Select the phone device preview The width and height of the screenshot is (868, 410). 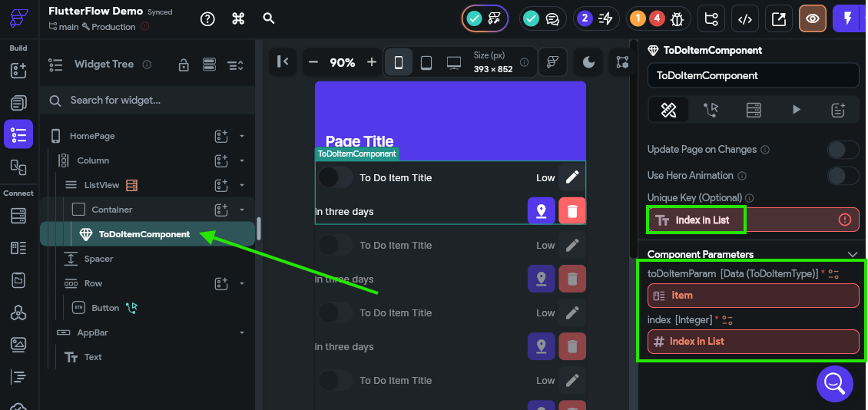click(399, 62)
